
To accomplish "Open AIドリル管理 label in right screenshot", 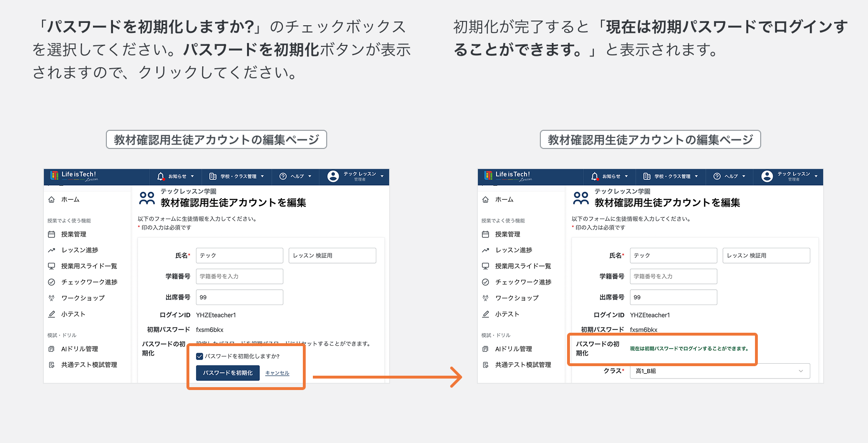I will coord(514,349).
